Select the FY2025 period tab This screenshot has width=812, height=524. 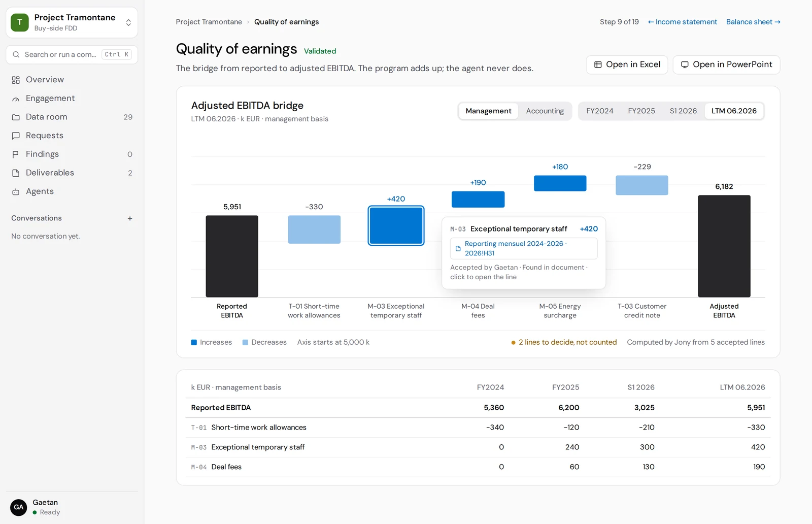point(641,111)
